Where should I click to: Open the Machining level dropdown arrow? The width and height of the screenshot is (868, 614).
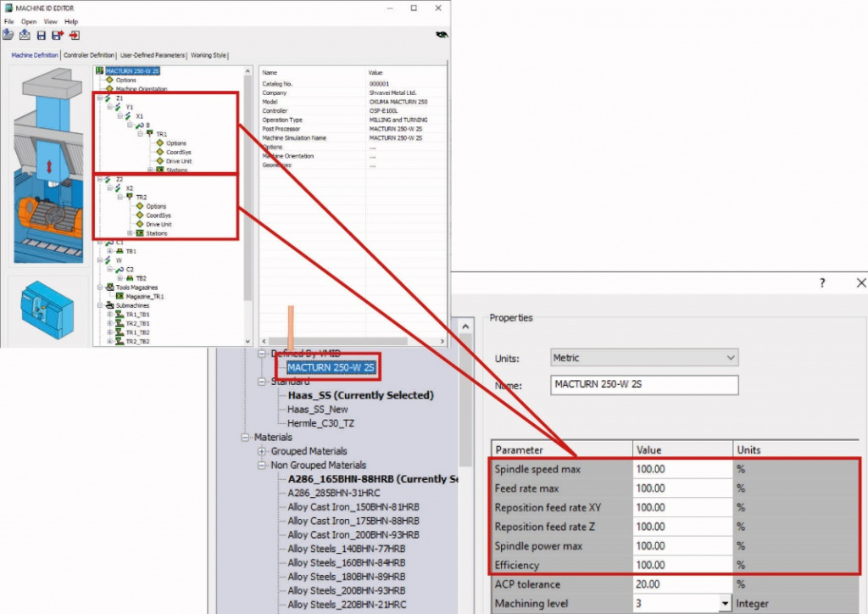click(x=725, y=604)
